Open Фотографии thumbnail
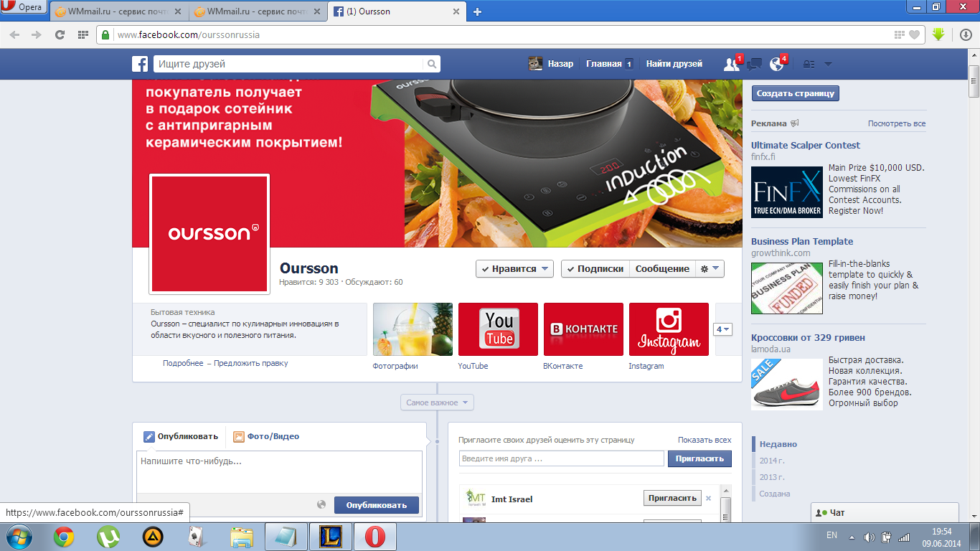The image size is (980, 551). (x=413, y=329)
